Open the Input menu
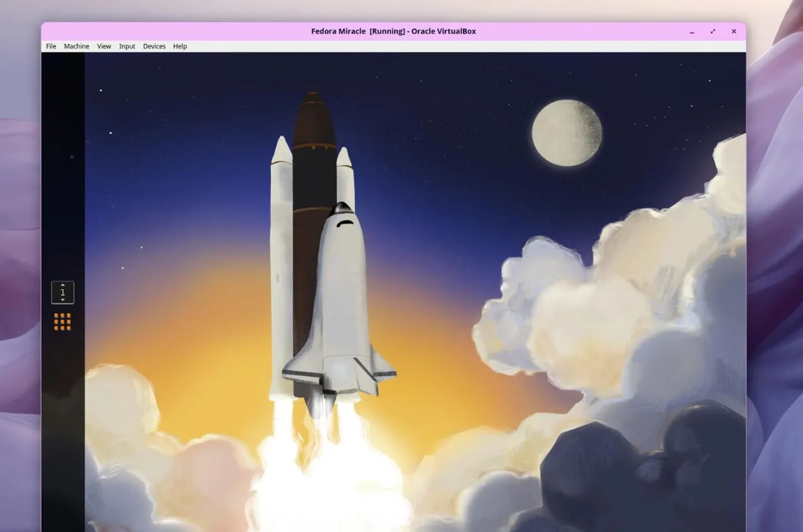Image resolution: width=803 pixels, height=532 pixels. coord(127,46)
